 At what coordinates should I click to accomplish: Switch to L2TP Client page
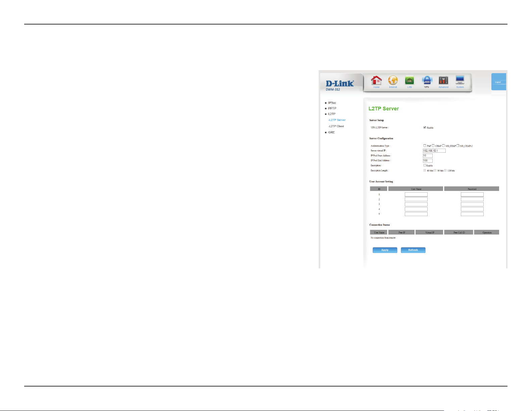click(336, 126)
